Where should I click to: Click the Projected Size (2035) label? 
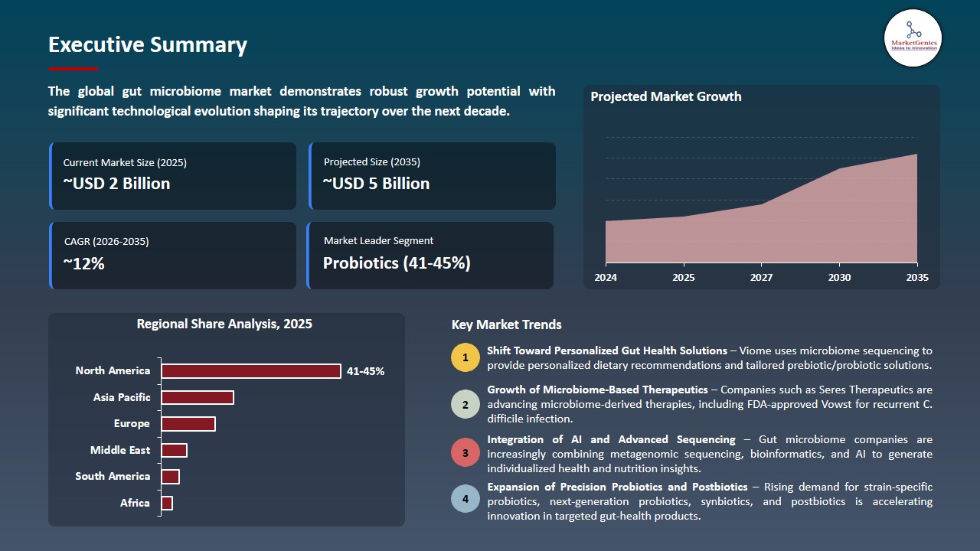[x=372, y=162]
